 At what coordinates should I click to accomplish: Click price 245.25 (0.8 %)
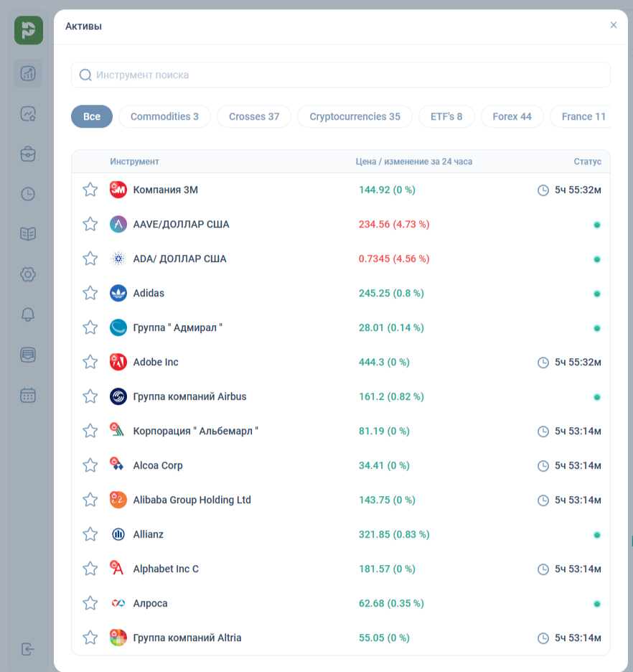(x=391, y=293)
